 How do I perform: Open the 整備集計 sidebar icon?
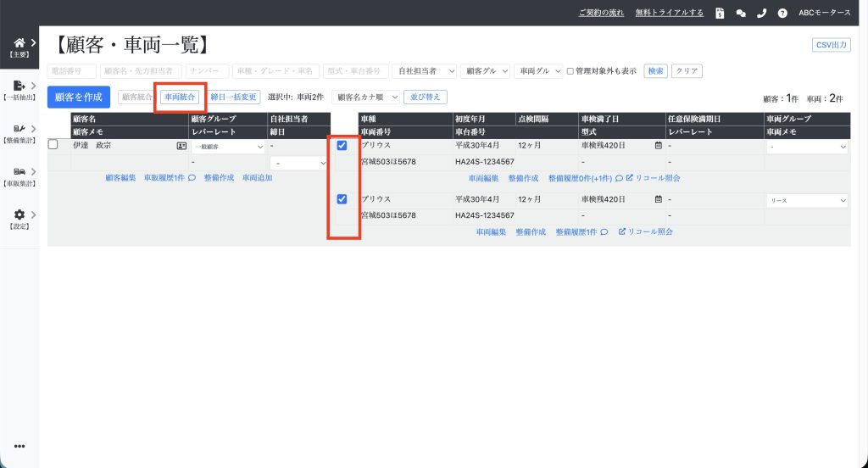tap(19, 129)
